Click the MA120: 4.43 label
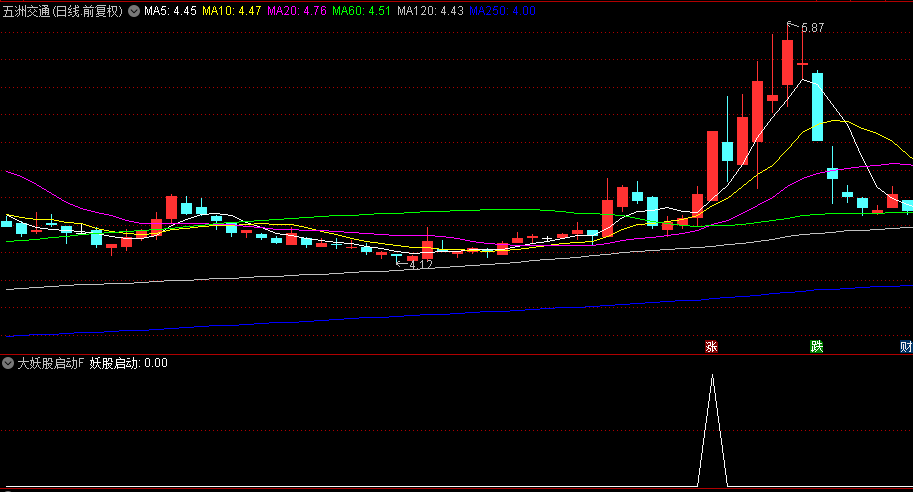913x492 pixels. pyautogui.click(x=430, y=11)
